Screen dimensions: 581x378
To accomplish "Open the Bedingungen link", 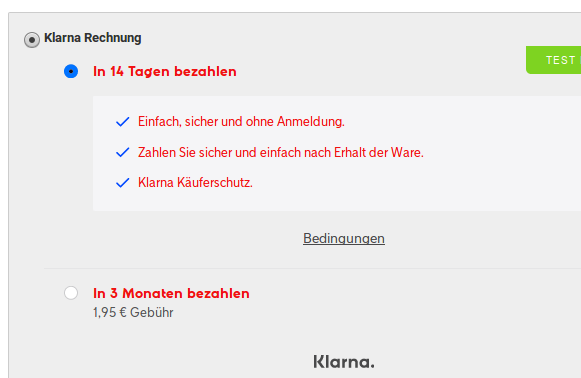I will click(x=344, y=238).
